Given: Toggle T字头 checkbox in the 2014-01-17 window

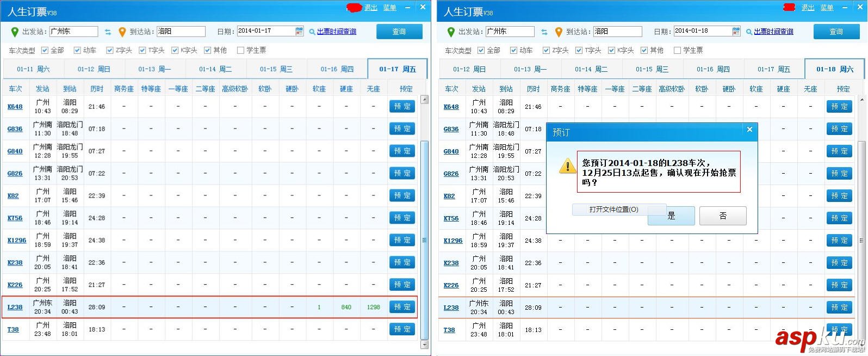Looking at the screenshot, I should click(142, 50).
